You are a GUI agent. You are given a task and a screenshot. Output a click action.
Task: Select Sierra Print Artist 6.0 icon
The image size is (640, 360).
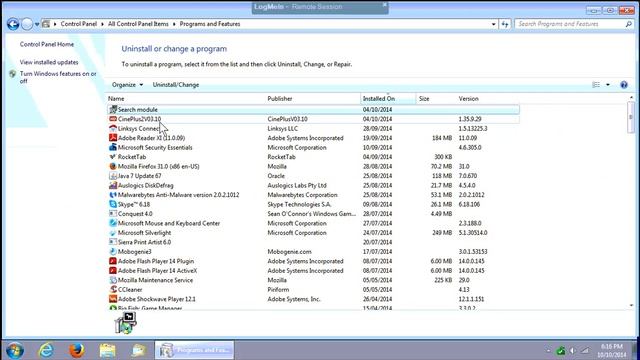point(113,242)
